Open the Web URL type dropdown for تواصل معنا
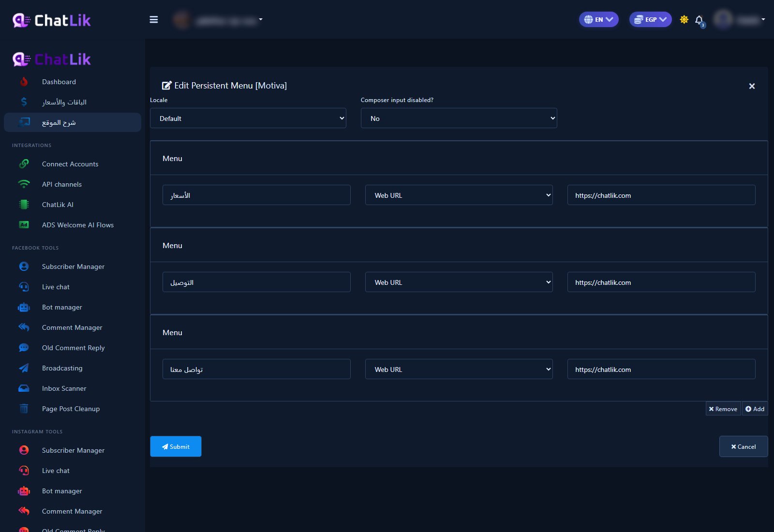774x532 pixels. click(459, 369)
